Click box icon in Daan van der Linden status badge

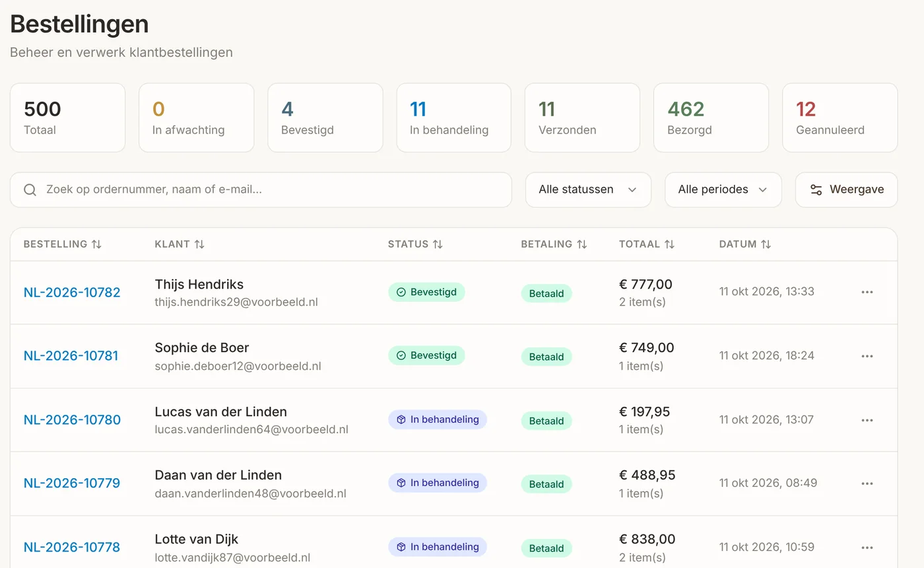(401, 483)
